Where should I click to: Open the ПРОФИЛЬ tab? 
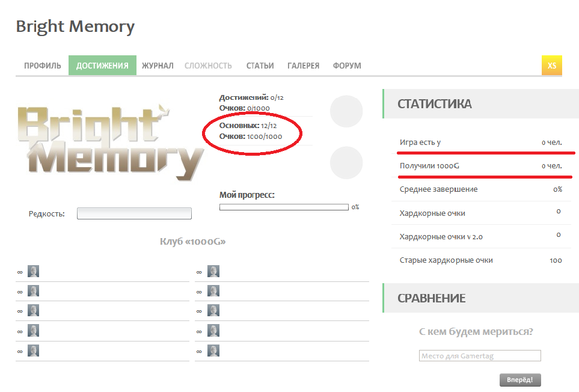[42, 66]
